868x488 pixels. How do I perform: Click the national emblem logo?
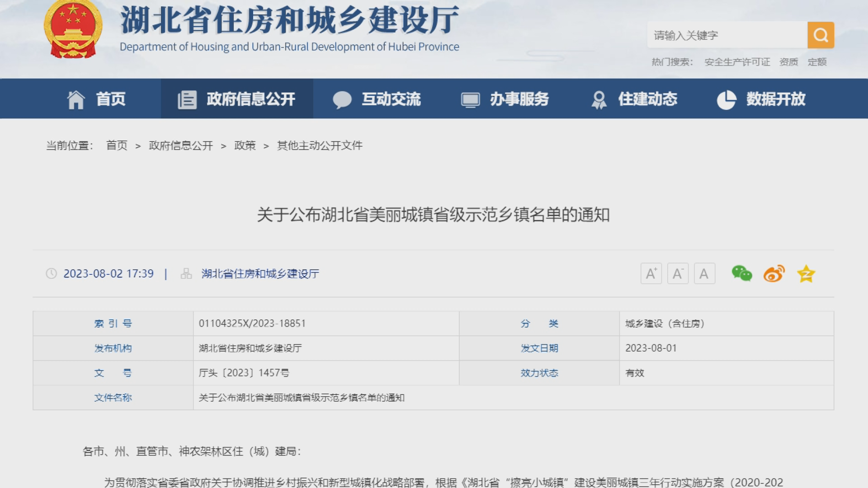click(73, 29)
